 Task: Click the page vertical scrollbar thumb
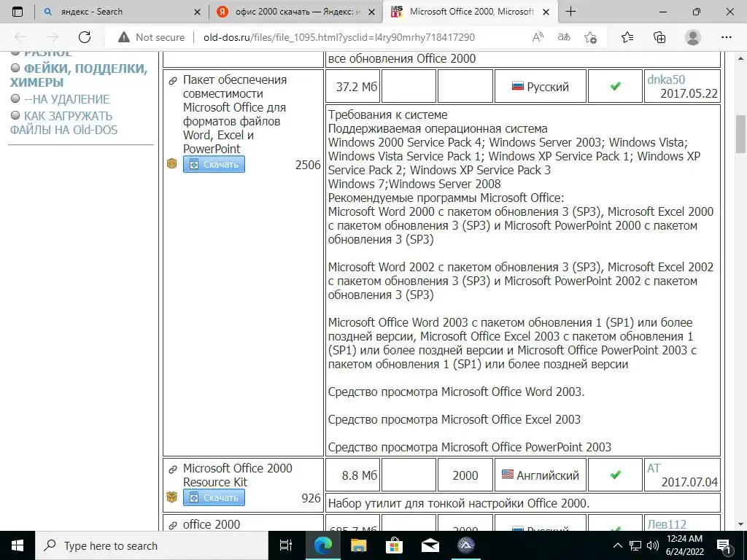741,134
